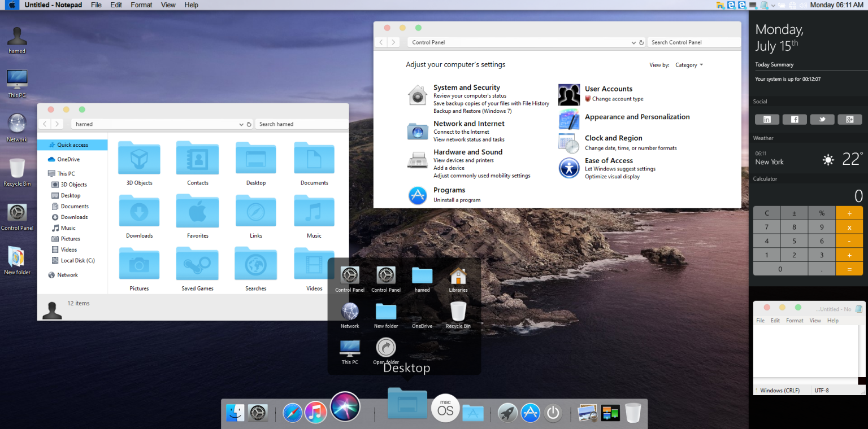Image resolution: width=868 pixels, height=429 pixels.
Task: Open the View by Category dropdown
Action: (688, 65)
